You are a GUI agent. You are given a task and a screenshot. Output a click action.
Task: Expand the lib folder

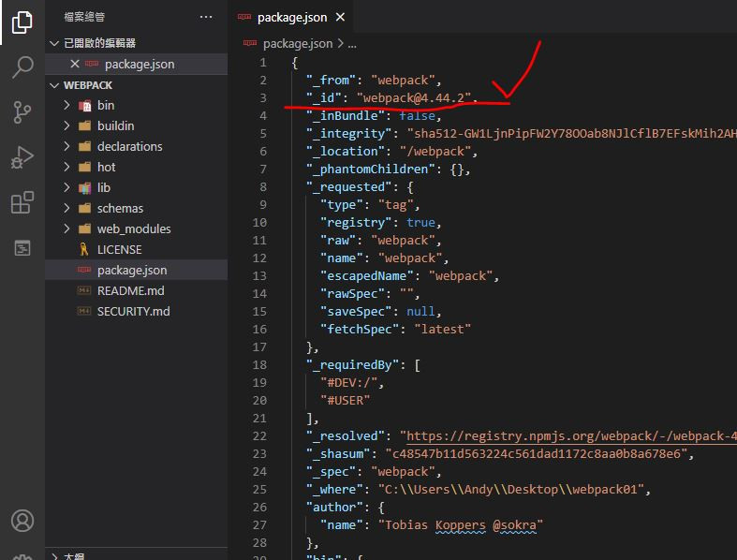tap(66, 187)
